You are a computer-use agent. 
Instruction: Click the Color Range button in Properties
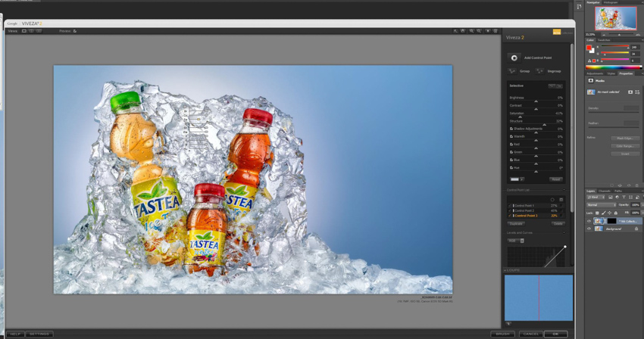625,146
